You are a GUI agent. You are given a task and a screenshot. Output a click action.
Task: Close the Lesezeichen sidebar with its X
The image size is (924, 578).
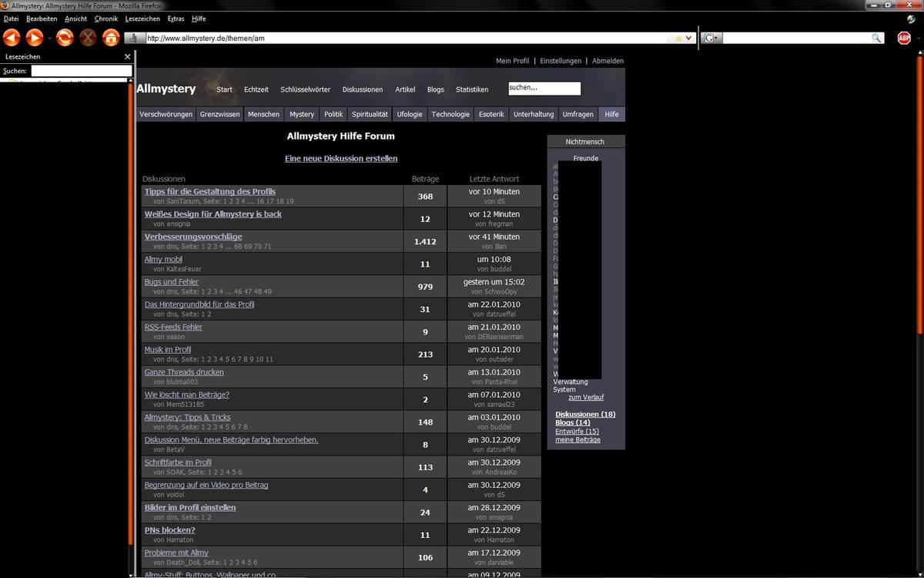128,56
